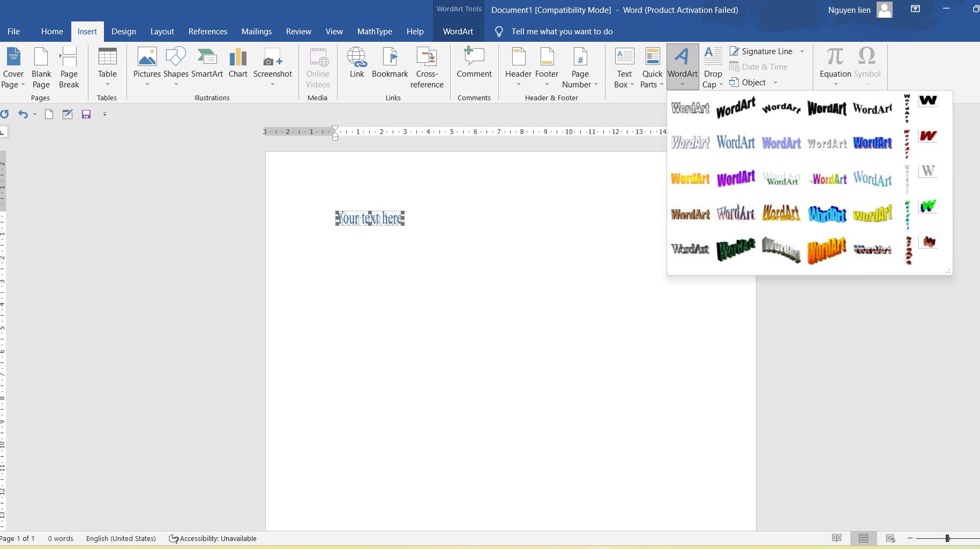Open Accessibility: Unavailable status
The image size is (980, 549).
pos(213,539)
